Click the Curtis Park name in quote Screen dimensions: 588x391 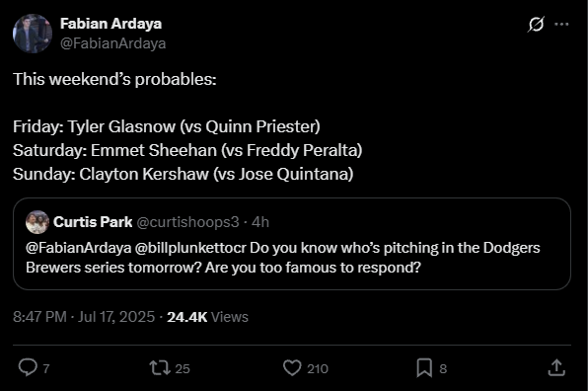click(93, 222)
